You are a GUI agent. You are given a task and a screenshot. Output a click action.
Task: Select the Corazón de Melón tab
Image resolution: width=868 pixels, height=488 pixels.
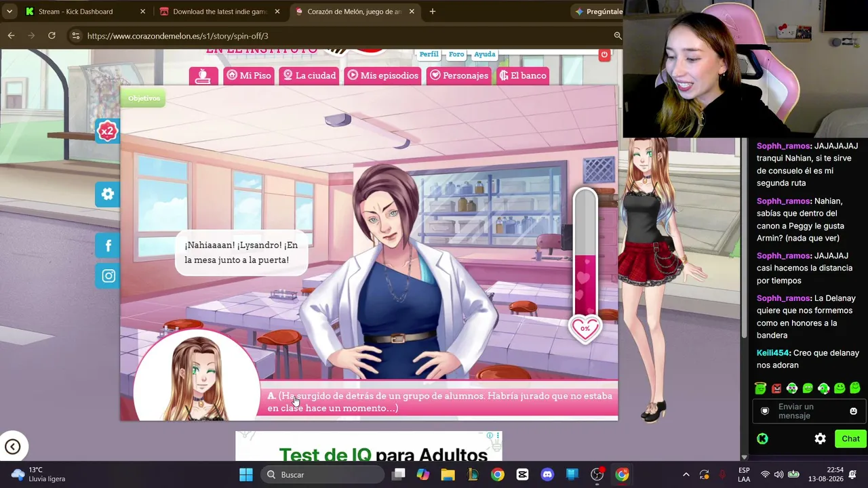pos(354,12)
